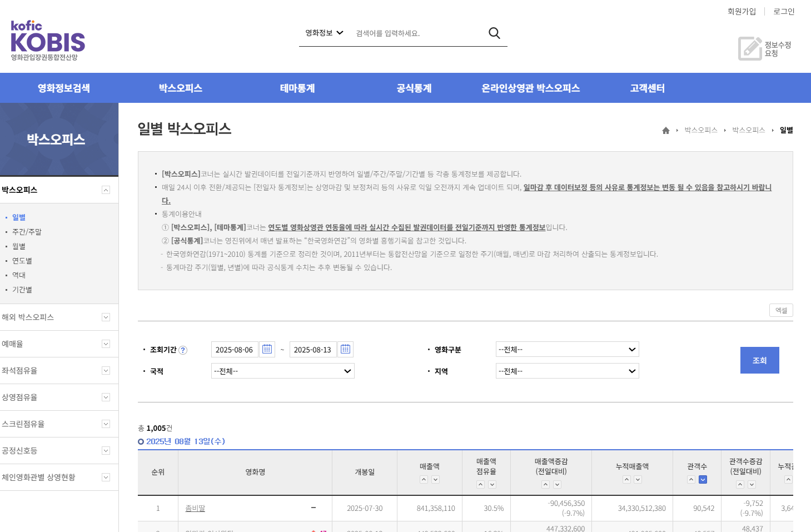811x532 pixels.
Task: Click the 정보수정 요청 pencil icon
Action: tap(749, 48)
